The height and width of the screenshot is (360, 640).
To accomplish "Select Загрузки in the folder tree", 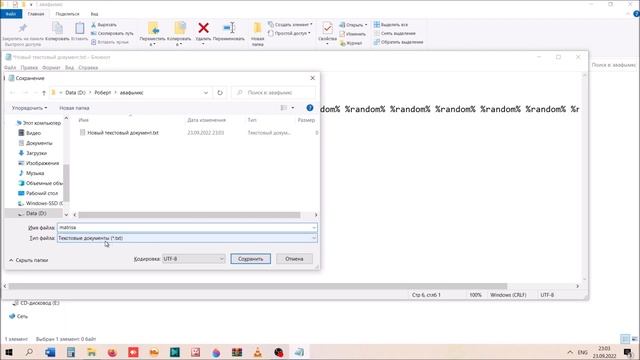I will click(33, 153).
